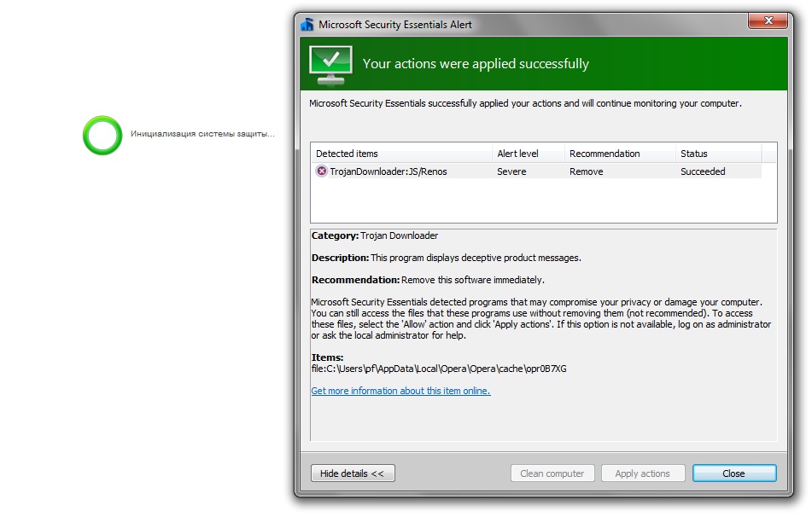Click the Remove recommendation cell

(586, 171)
